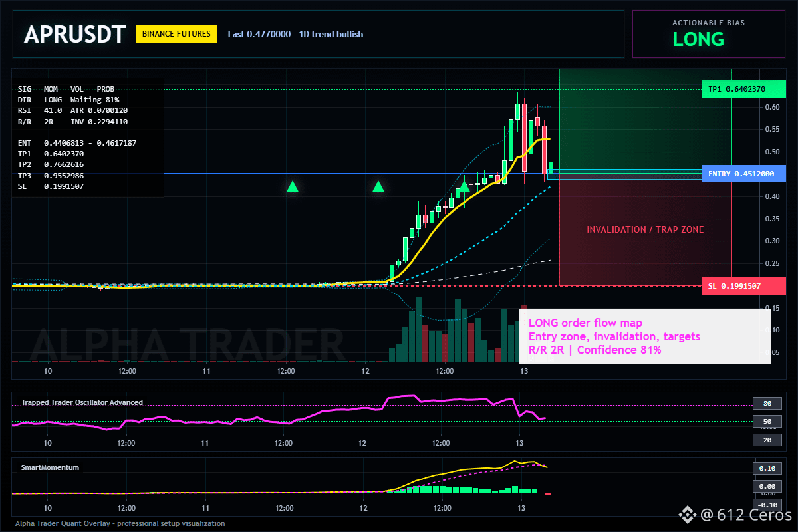This screenshot has width=798, height=532.
Task: Click the yellow BINANCE FUTURES badge
Action: pos(177,34)
